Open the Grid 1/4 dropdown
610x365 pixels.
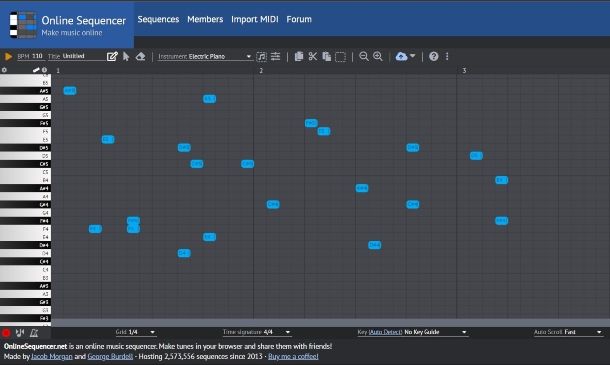(x=136, y=332)
